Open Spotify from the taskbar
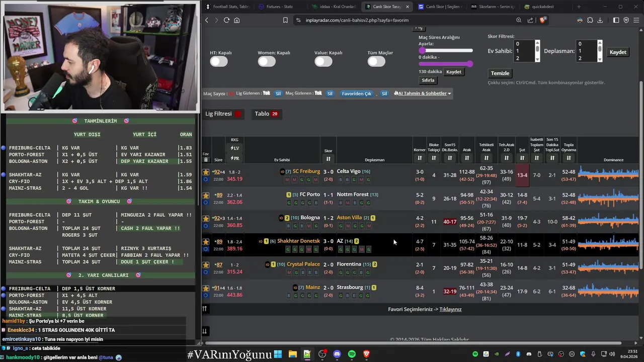 click(x=352, y=354)
